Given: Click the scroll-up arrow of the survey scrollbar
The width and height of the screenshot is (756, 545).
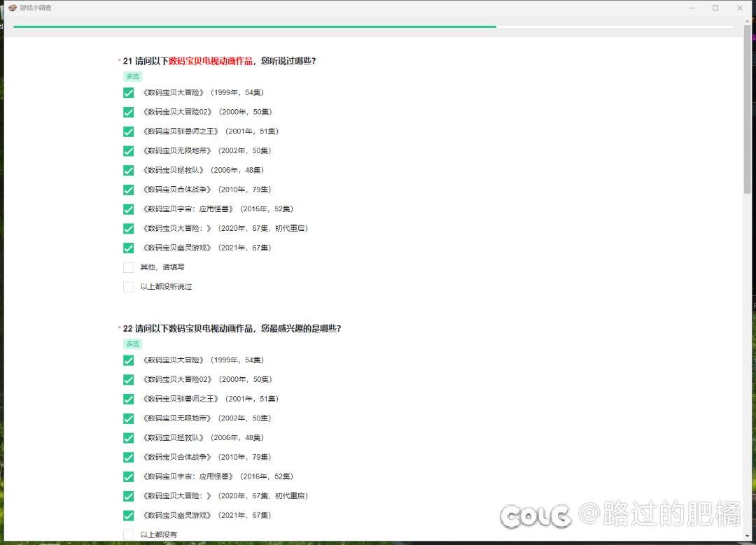Looking at the screenshot, I should (748, 21).
